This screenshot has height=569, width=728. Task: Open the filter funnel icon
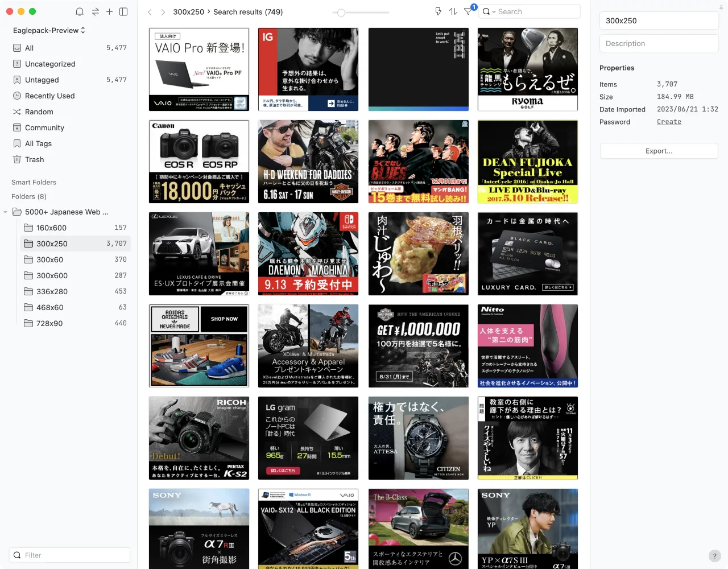tap(468, 11)
